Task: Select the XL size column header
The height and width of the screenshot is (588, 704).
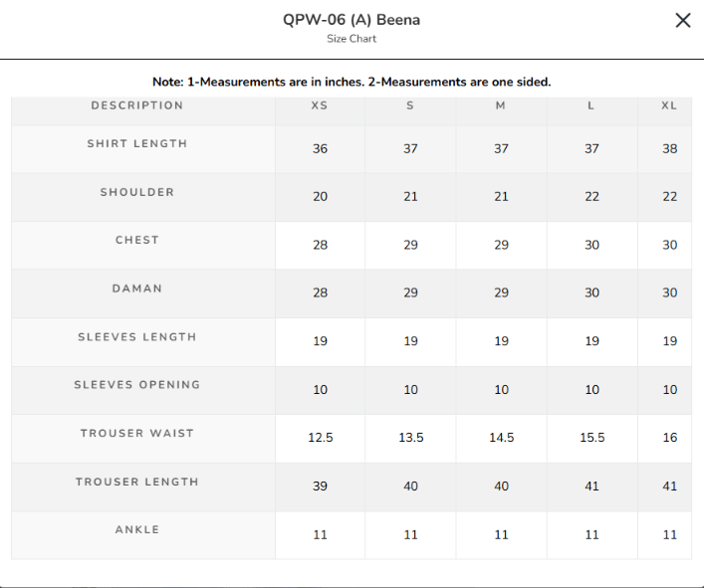Action: pos(669,105)
